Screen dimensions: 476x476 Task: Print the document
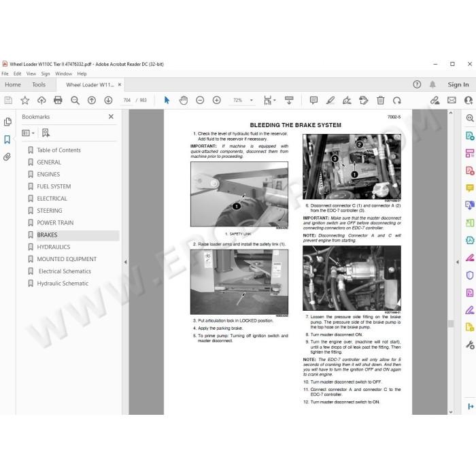(x=58, y=100)
